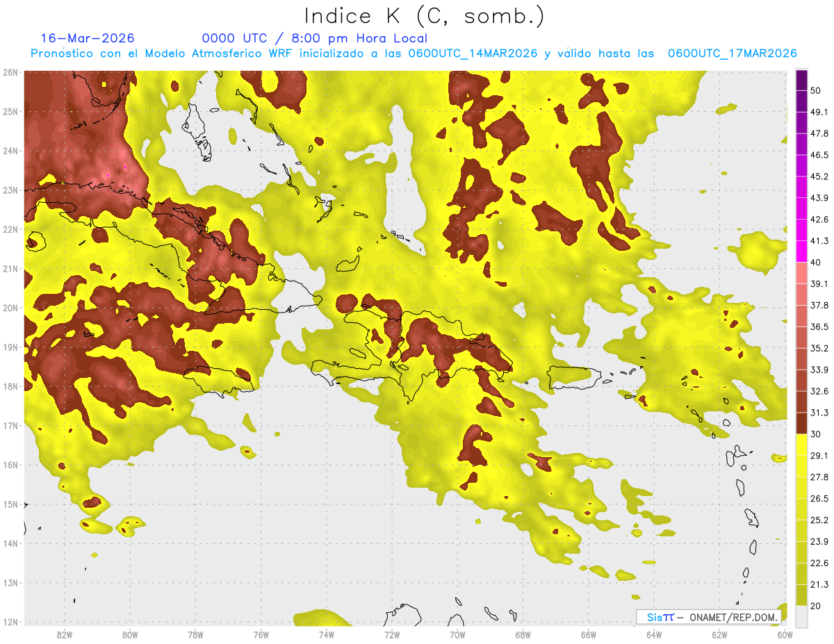The width and height of the screenshot is (834, 644).
Task: Click the longitude label "82W"
Action: coord(65,635)
